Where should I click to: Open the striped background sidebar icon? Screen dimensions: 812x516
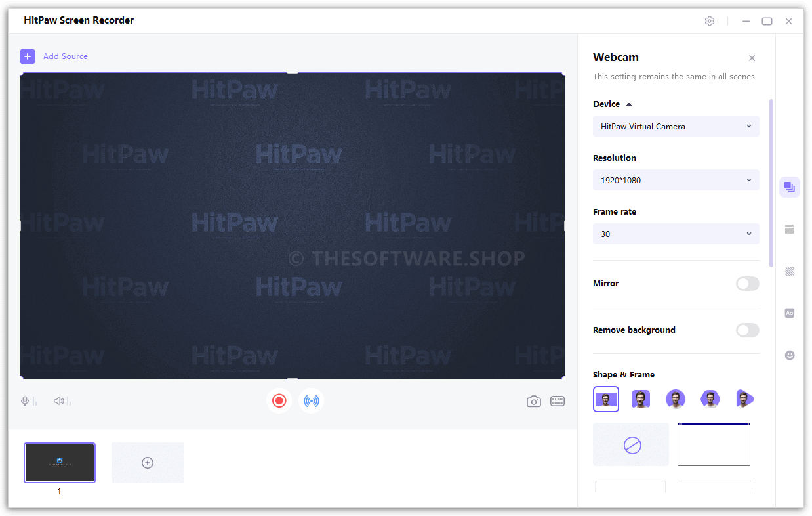tap(790, 271)
